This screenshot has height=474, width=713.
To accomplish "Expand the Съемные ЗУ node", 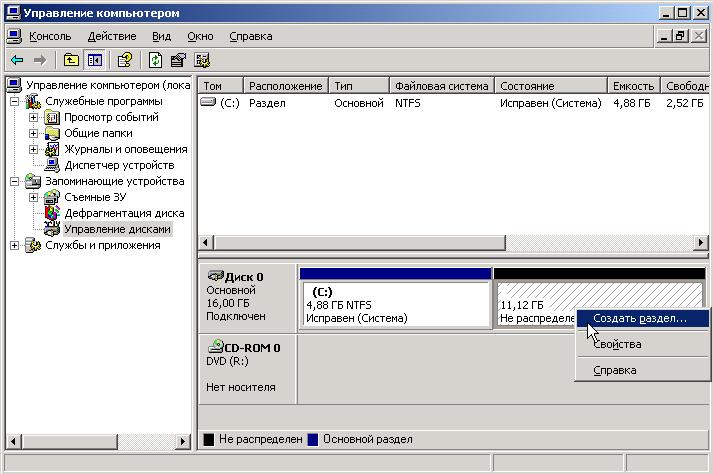I will (33, 197).
